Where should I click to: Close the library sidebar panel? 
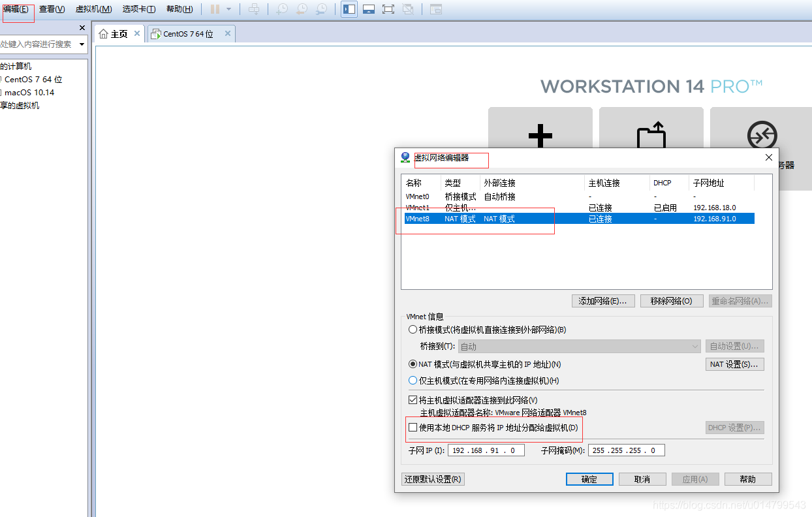pos(82,27)
